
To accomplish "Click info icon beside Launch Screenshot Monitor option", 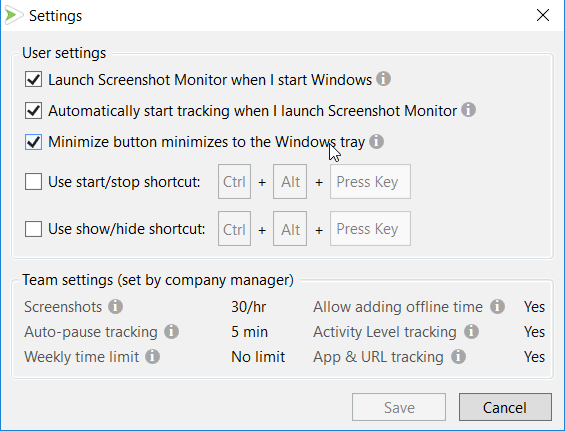I will pyautogui.click(x=383, y=78).
